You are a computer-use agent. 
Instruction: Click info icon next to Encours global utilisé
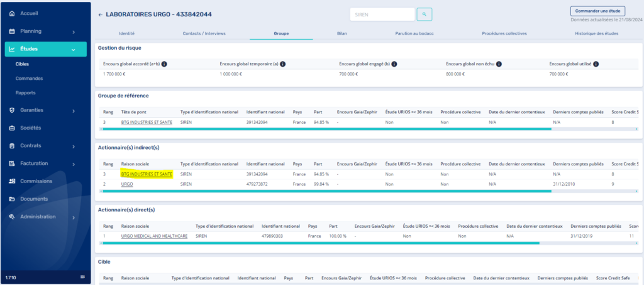pyautogui.click(x=596, y=64)
